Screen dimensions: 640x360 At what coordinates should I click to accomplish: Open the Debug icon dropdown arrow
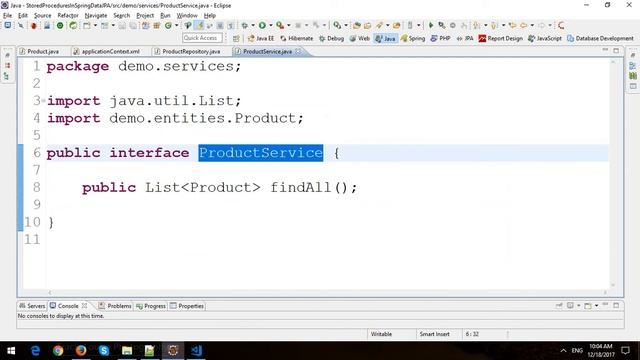tap(253, 25)
